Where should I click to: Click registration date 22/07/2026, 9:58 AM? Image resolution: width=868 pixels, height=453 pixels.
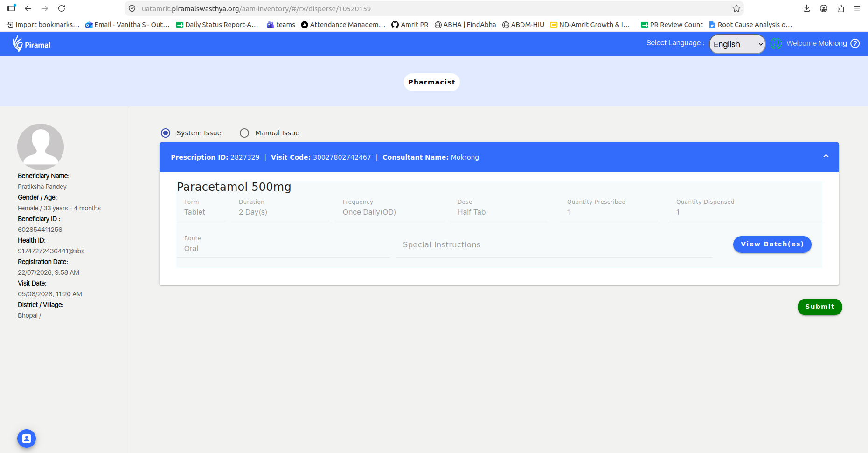49,272
